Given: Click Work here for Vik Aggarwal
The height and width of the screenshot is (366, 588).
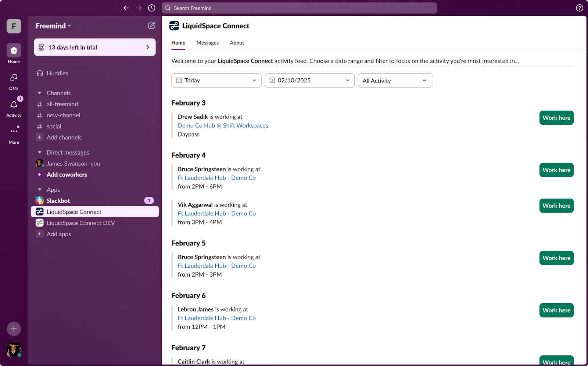Looking at the screenshot, I should (556, 206).
